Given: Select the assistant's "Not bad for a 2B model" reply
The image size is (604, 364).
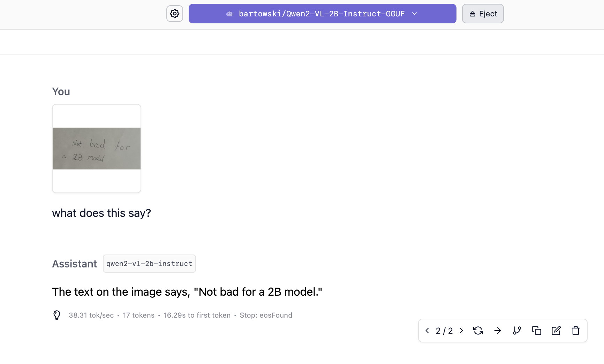Looking at the screenshot, I should click(187, 292).
